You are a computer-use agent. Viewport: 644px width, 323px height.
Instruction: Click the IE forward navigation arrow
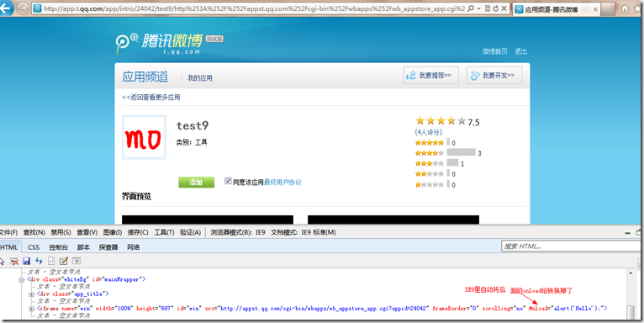click(x=23, y=8)
